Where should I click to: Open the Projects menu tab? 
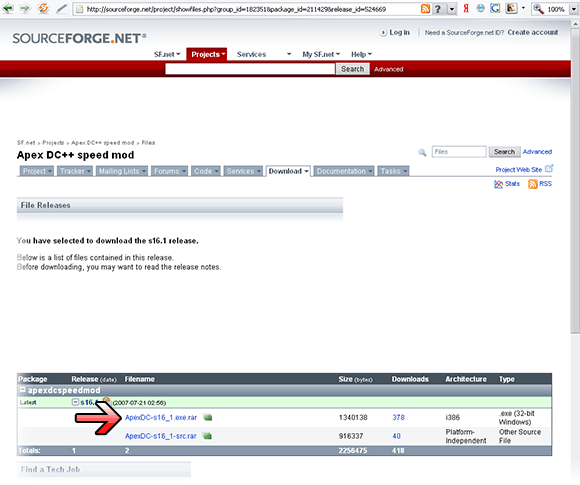pos(207,54)
